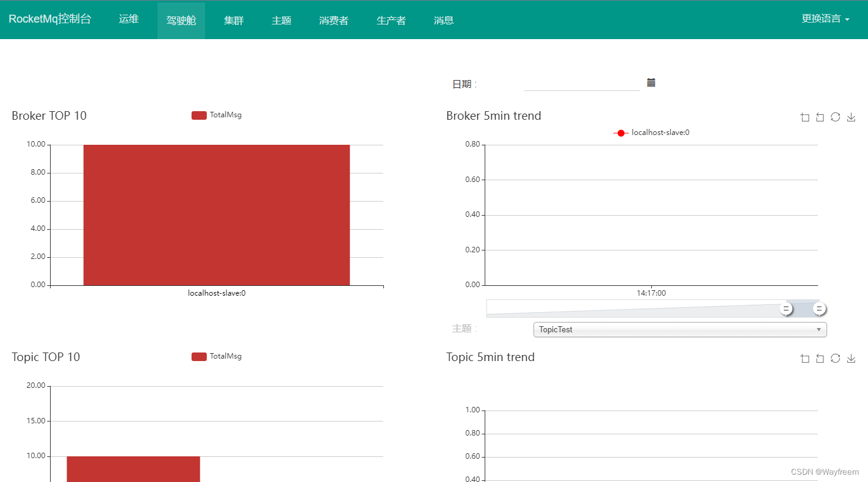Viewport: 868px width, 482px height.
Task: Open the 集群 cluster tab
Action: click(234, 20)
